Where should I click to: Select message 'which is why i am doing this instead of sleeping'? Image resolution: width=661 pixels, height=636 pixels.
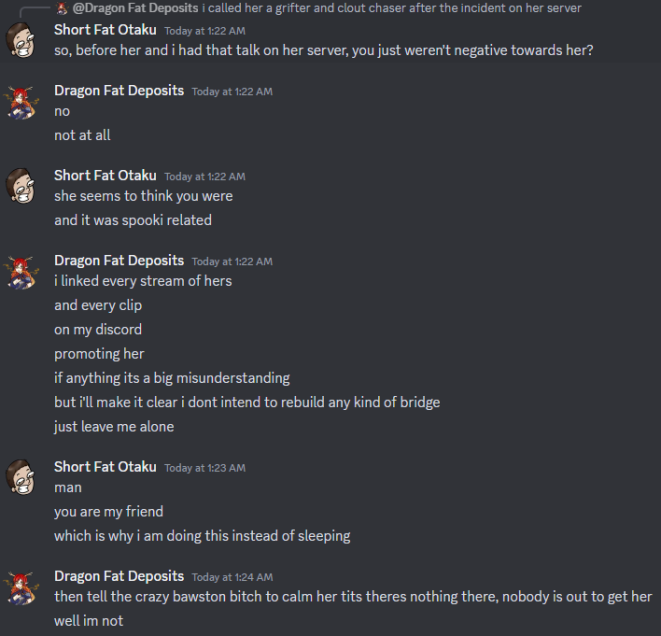pos(202,536)
